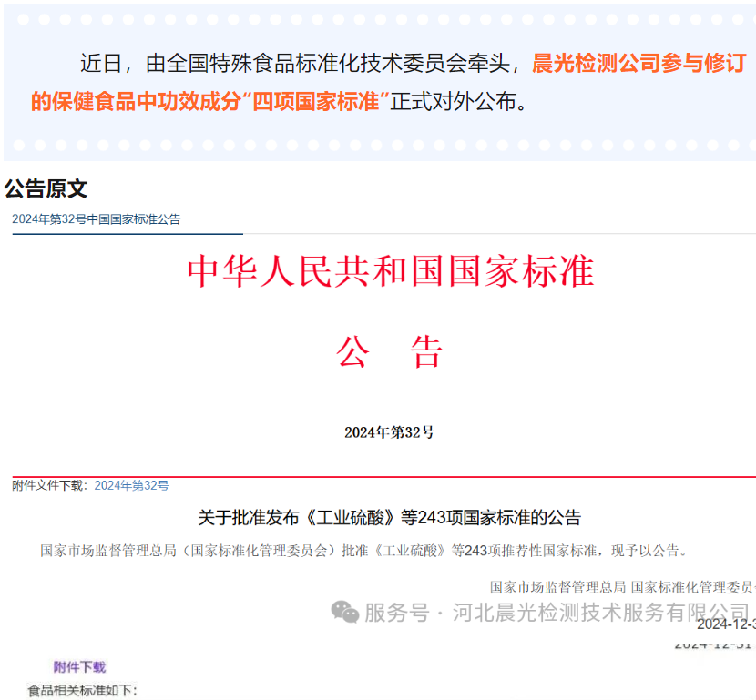Image resolution: width=756 pixels, height=700 pixels.
Task: Open the 2024年第32号 link after 附件文件下载
Action: coord(131,486)
